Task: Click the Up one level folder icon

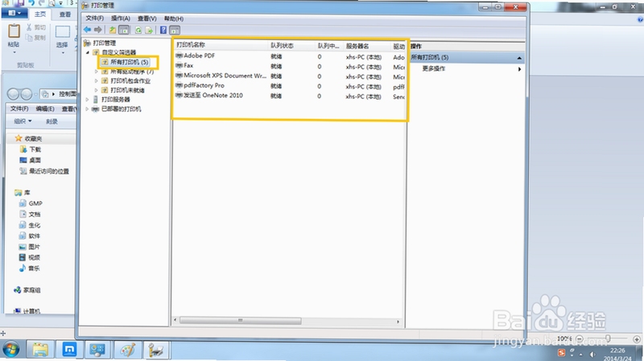Action: [x=113, y=30]
